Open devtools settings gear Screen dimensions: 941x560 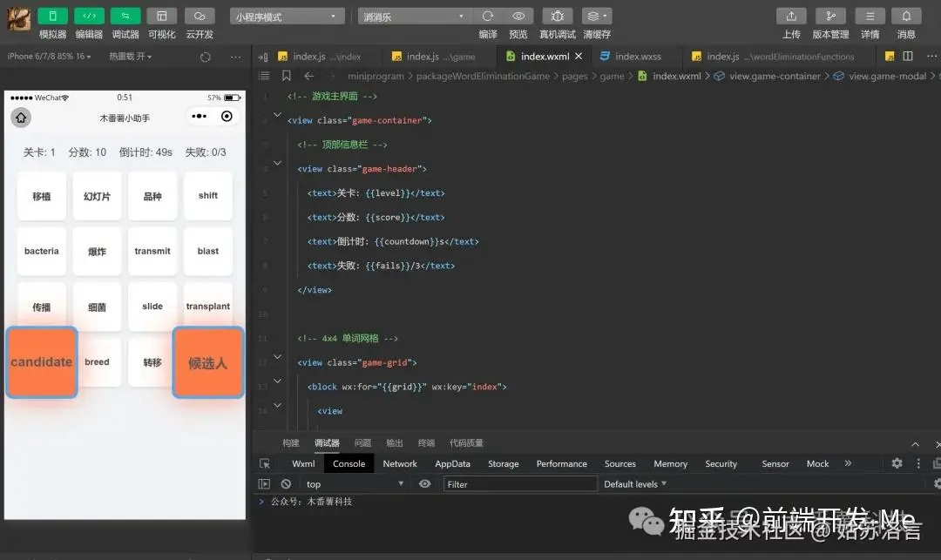click(897, 462)
